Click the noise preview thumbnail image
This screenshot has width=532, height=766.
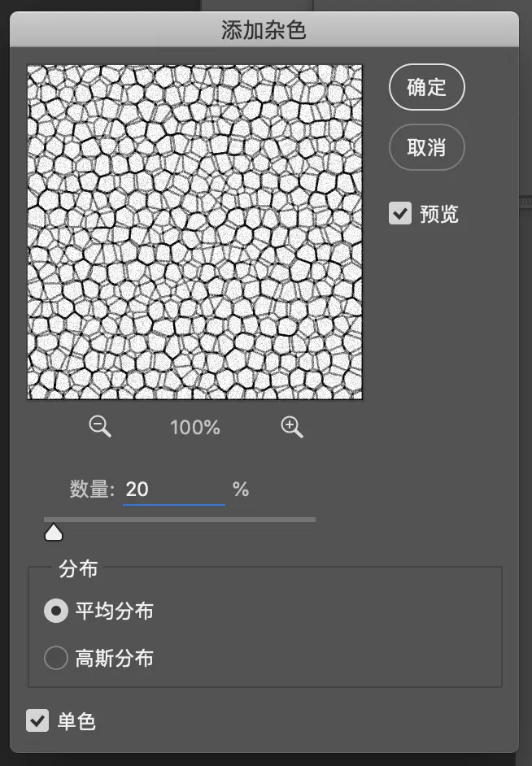pos(195,232)
